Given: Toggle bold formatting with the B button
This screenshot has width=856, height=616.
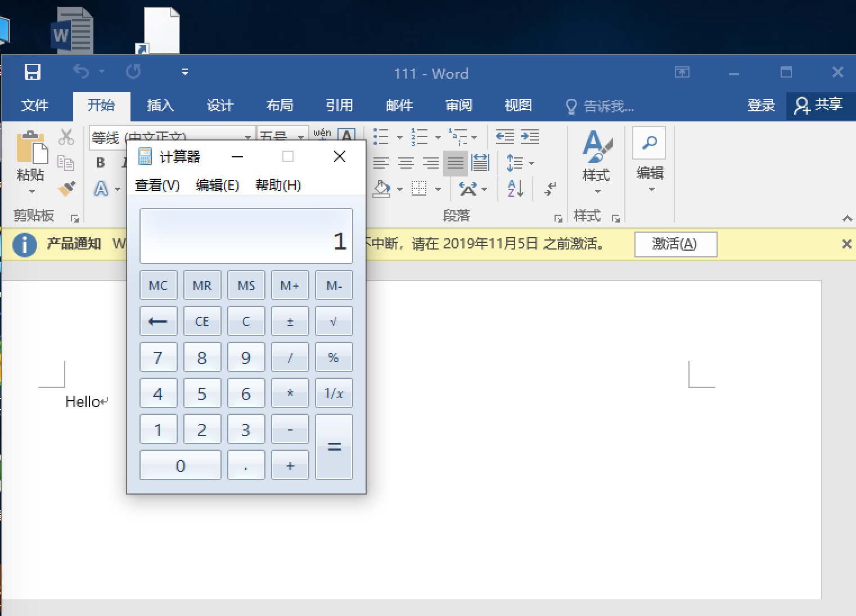Looking at the screenshot, I should point(101,162).
